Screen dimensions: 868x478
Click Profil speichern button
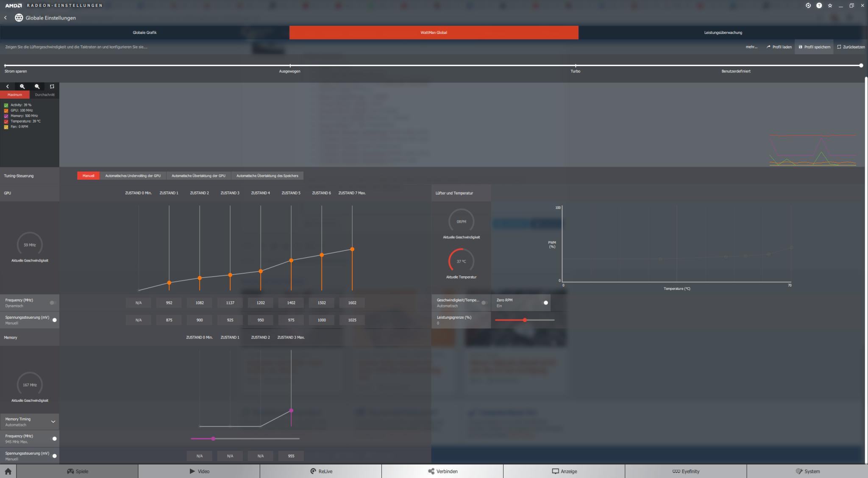[814, 47]
